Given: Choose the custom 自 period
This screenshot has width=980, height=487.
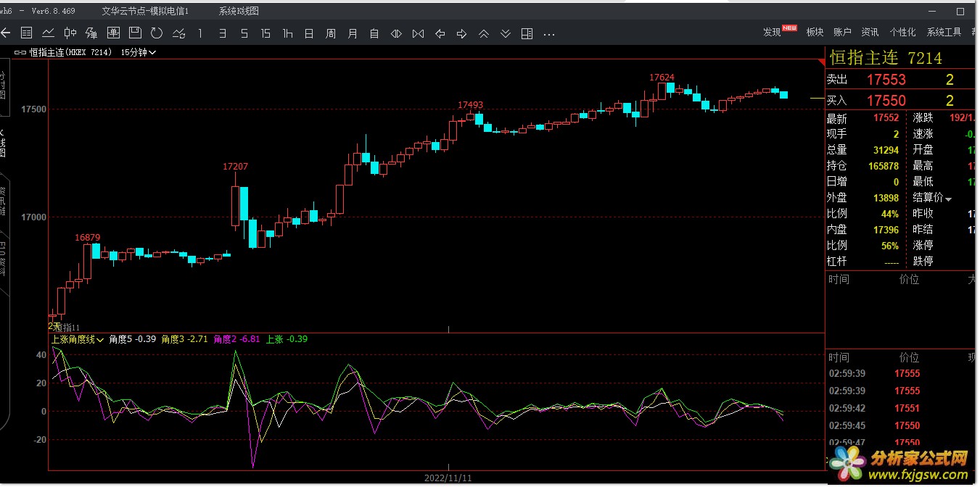Looking at the screenshot, I should 374,33.
